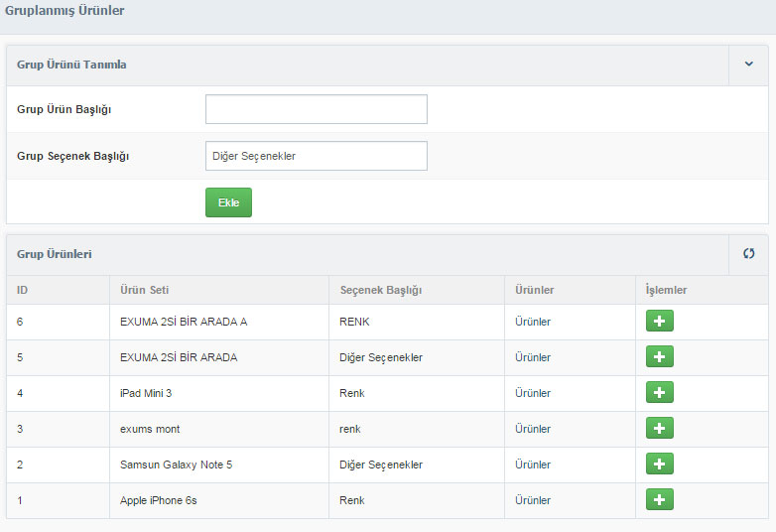776x532 pixels.
Task: Open Ürünler link for exums mont
Action: [x=533, y=429]
